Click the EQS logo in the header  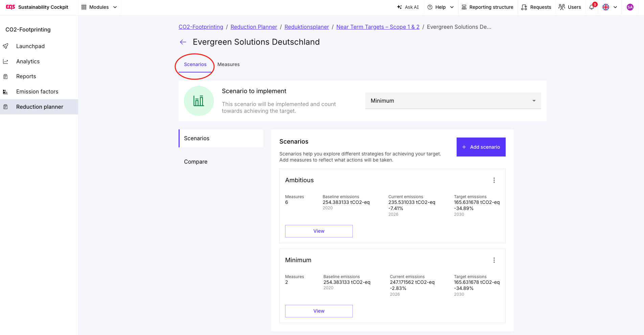tap(10, 7)
